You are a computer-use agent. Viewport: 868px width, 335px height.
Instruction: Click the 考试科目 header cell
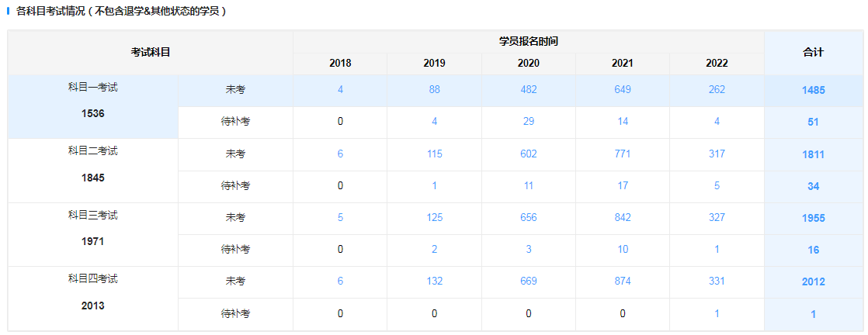pyautogui.click(x=150, y=53)
